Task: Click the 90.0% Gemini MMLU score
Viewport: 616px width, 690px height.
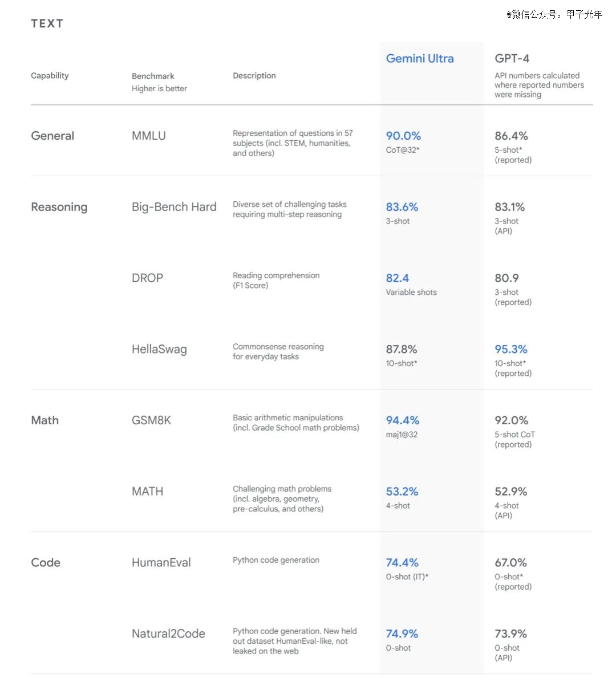Action: pos(403,136)
